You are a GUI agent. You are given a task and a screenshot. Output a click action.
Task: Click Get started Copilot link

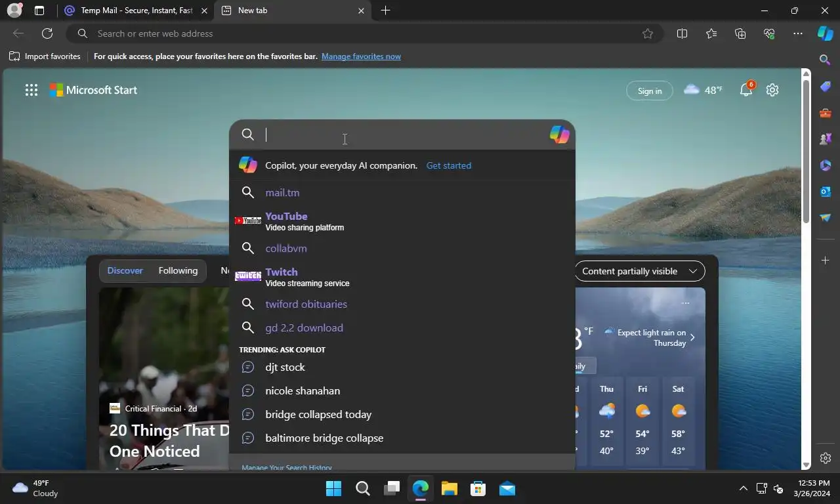[449, 165]
